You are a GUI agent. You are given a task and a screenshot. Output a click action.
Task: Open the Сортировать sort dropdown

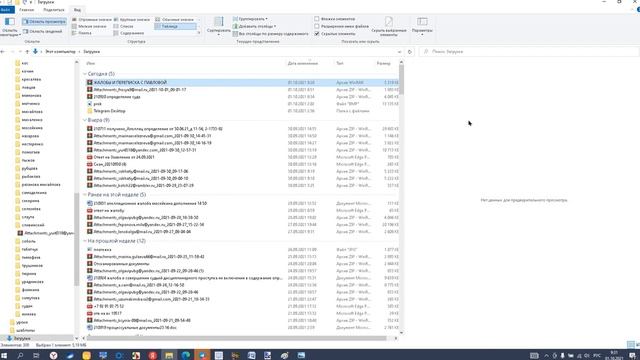pos(218,27)
